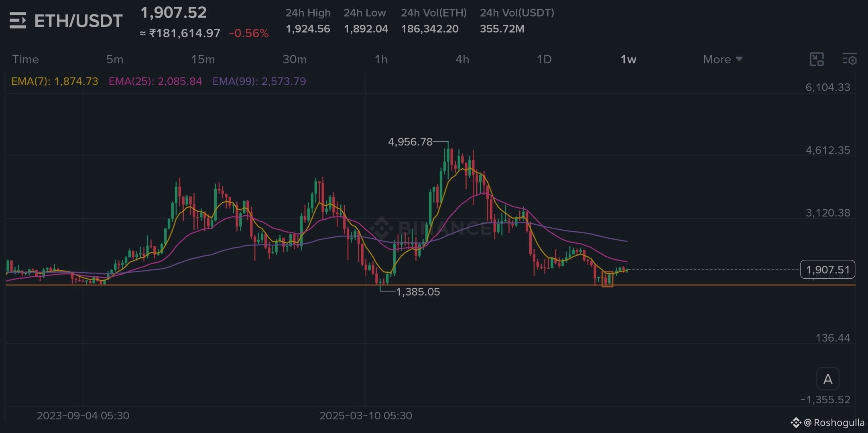The width and height of the screenshot is (868, 433).
Task: Click the 24h Vol(ETH) label
Action: click(x=434, y=13)
